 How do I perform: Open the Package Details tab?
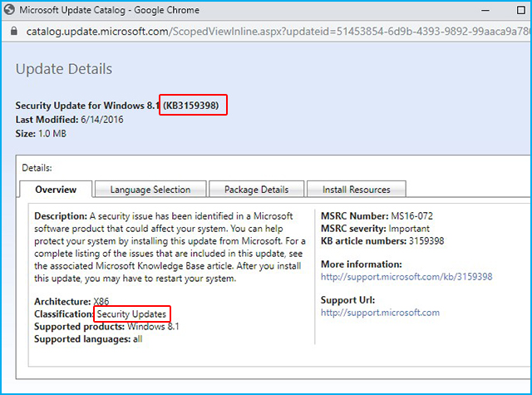257,190
